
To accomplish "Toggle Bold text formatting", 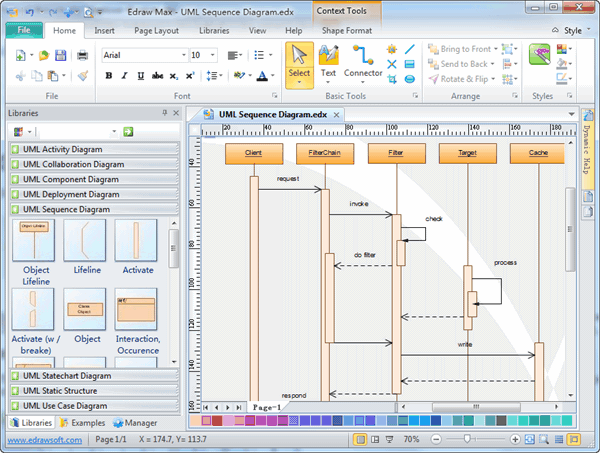I will (x=108, y=75).
